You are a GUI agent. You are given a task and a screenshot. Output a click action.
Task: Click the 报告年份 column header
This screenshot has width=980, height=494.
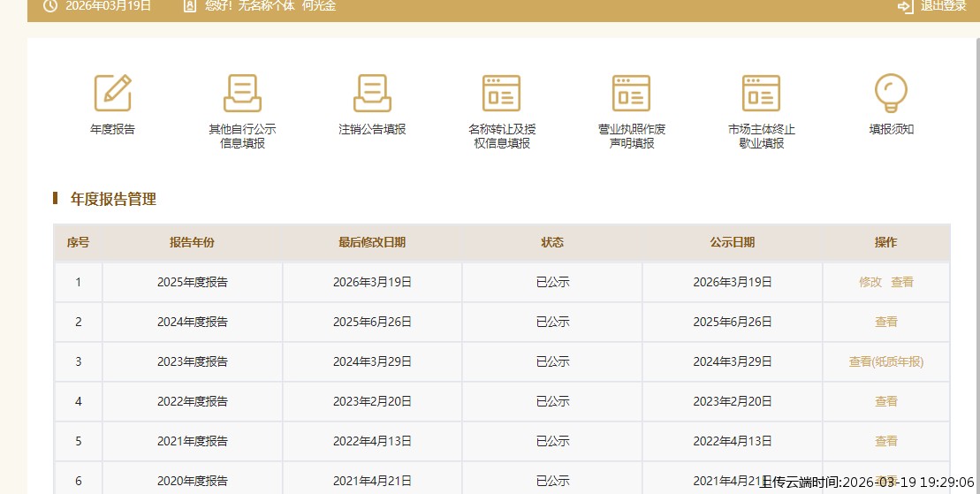[x=192, y=242]
